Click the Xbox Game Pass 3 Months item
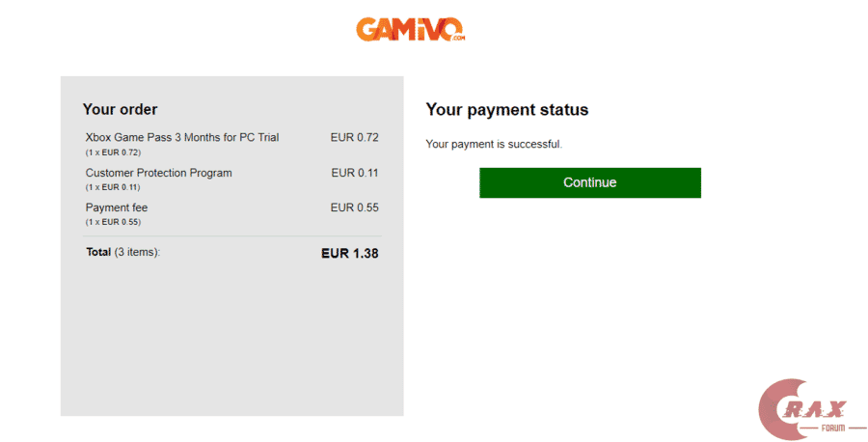The width and height of the screenshot is (868, 442). (x=181, y=138)
